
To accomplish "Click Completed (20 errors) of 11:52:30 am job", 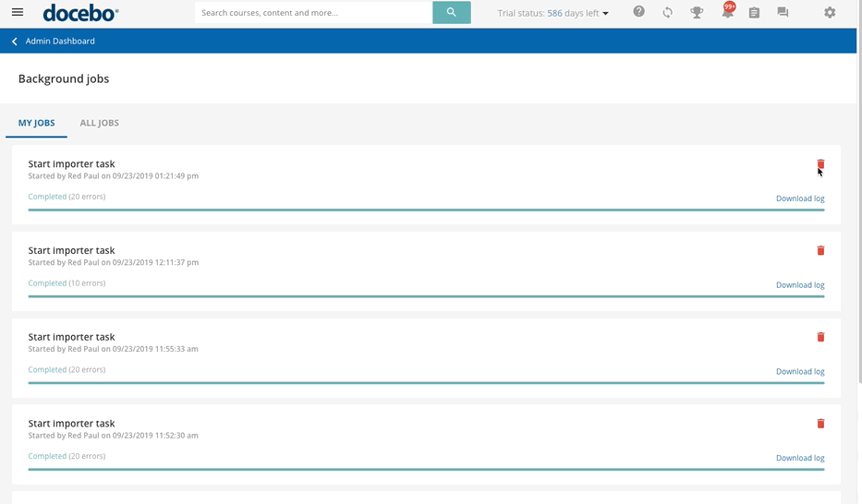I will point(67,456).
